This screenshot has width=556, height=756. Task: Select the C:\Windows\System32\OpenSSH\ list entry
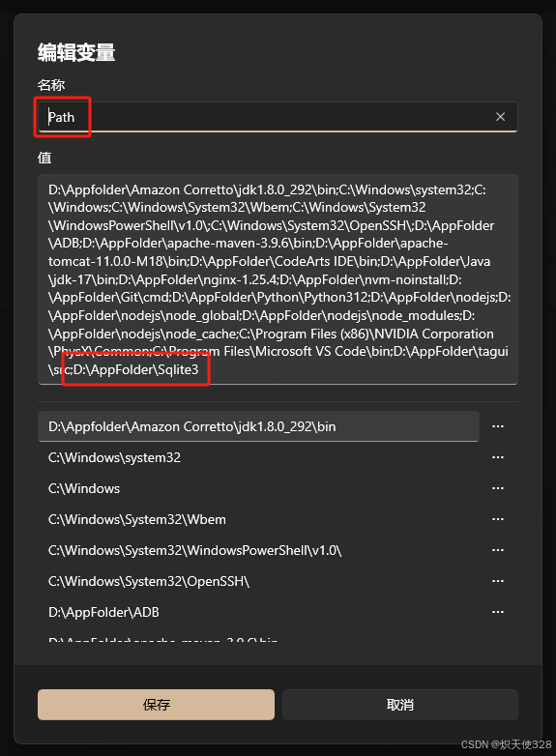point(258,581)
